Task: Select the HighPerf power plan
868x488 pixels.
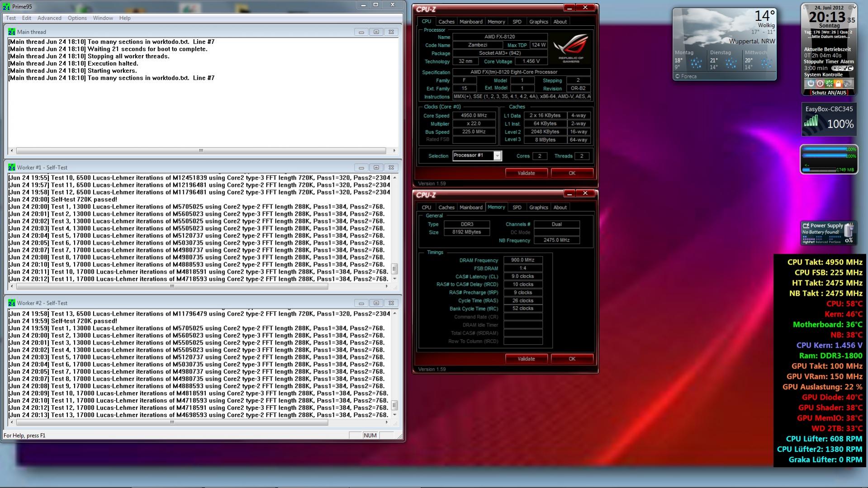Action: pyautogui.click(x=808, y=242)
